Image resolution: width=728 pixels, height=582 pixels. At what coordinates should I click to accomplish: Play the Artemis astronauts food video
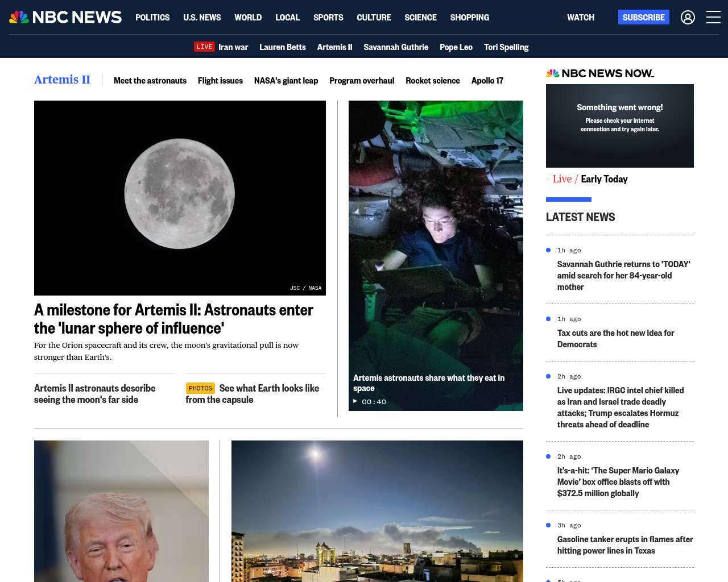355,401
